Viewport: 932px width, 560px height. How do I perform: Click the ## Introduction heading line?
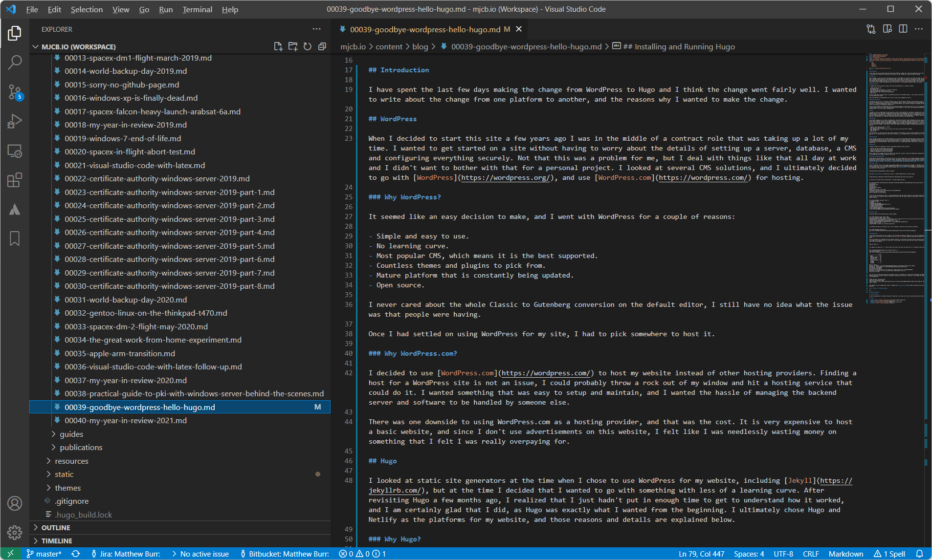pos(399,70)
